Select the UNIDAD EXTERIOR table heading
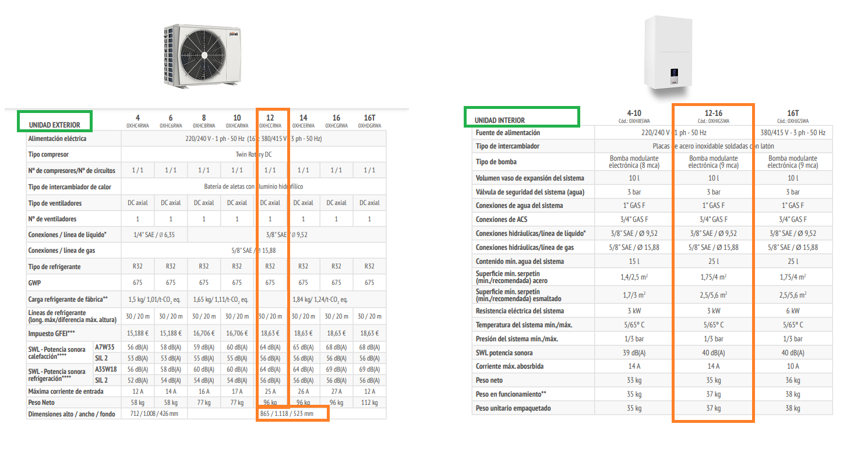 [x=54, y=125]
